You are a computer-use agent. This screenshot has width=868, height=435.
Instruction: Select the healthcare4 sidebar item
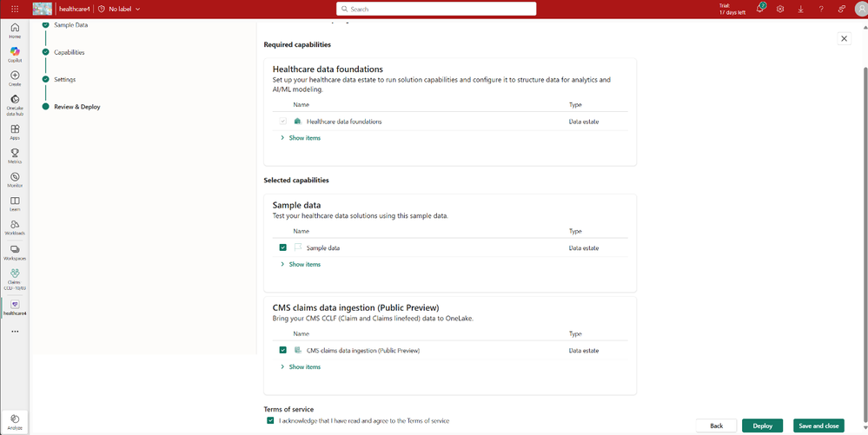pos(15,307)
